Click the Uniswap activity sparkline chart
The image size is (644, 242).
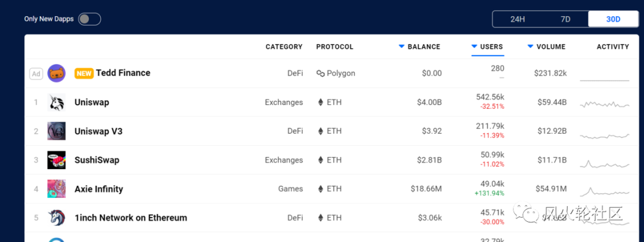(x=604, y=104)
